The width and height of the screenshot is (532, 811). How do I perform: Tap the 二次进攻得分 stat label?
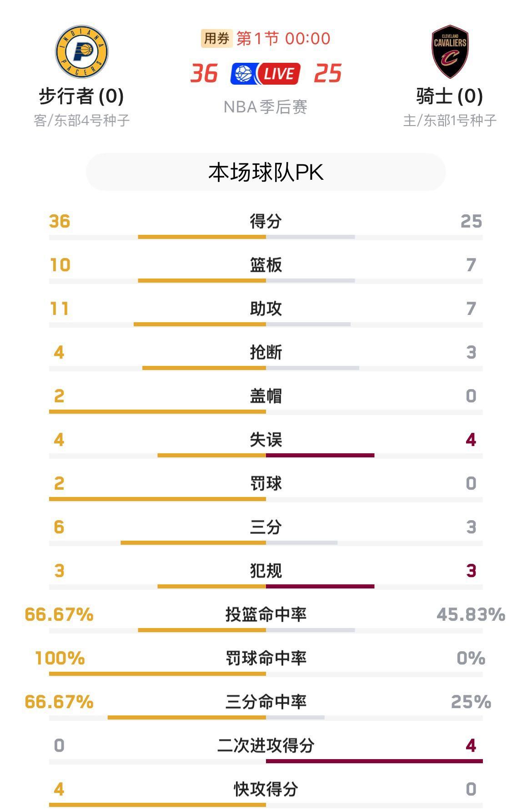(266, 745)
